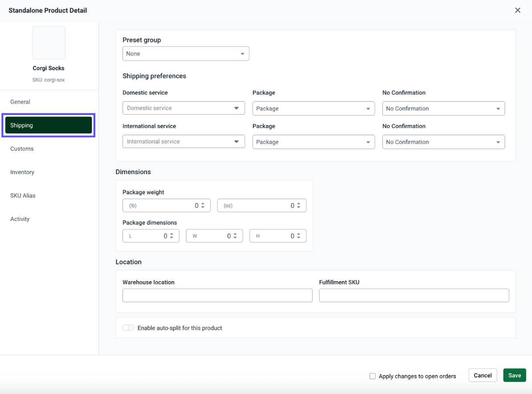This screenshot has width=532, height=394.
Task: Click the Corgi Socks product image placeholder
Action: click(x=49, y=43)
